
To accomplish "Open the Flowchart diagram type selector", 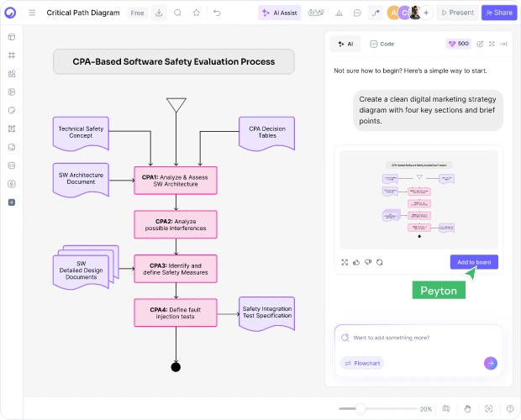I will pos(362,363).
